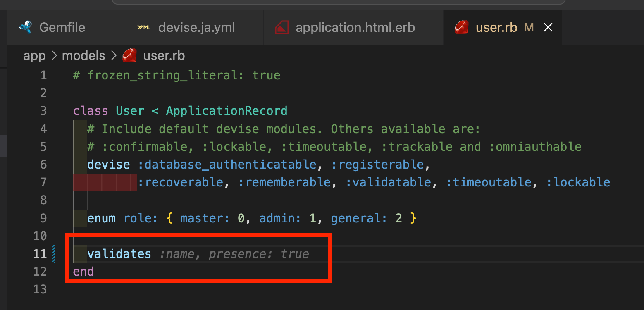Expand the user.rb breadcrumb symbol list
Screen dimensions: 644x310
pos(164,55)
